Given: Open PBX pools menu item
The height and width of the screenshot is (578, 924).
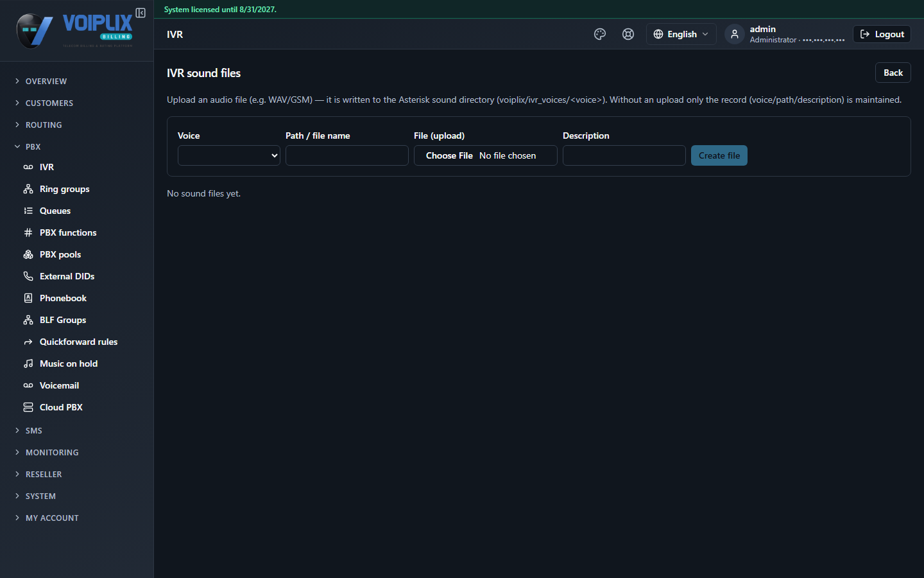Looking at the screenshot, I should [x=81, y=254].
